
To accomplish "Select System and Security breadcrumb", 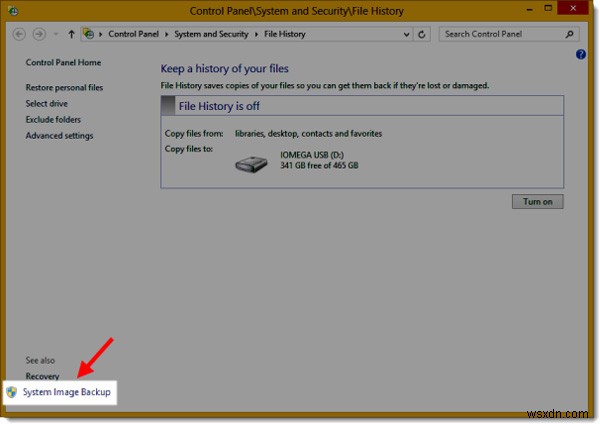I will pos(211,34).
